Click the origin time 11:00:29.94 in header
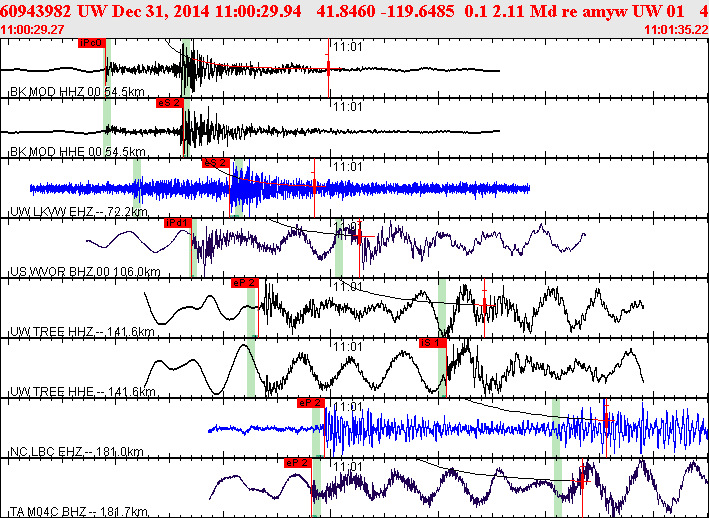This screenshot has width=709, height=518. [x=258, y=12]
